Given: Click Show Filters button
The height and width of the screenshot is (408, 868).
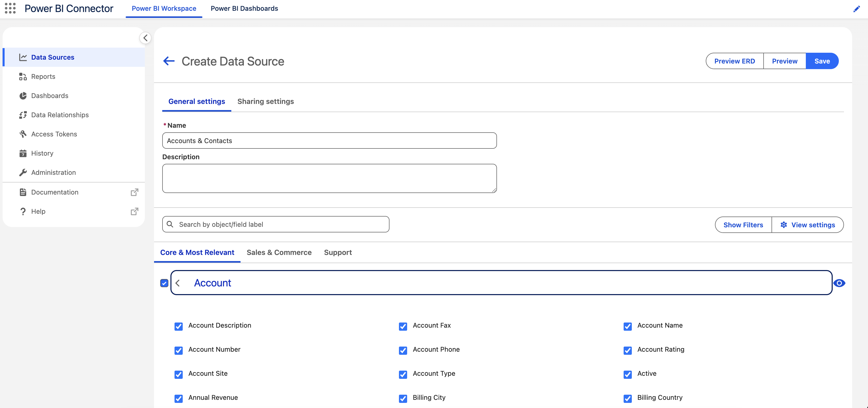Looking at the screenshot, I should point(743,225).
